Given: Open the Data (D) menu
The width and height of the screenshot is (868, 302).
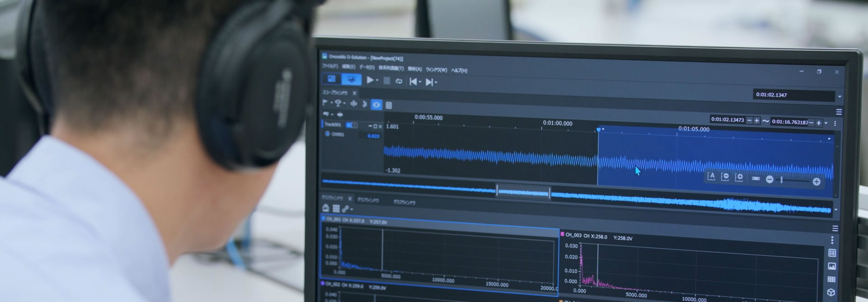Looking at the screenshot, I should pyautogui.click(x=367, y=67).
